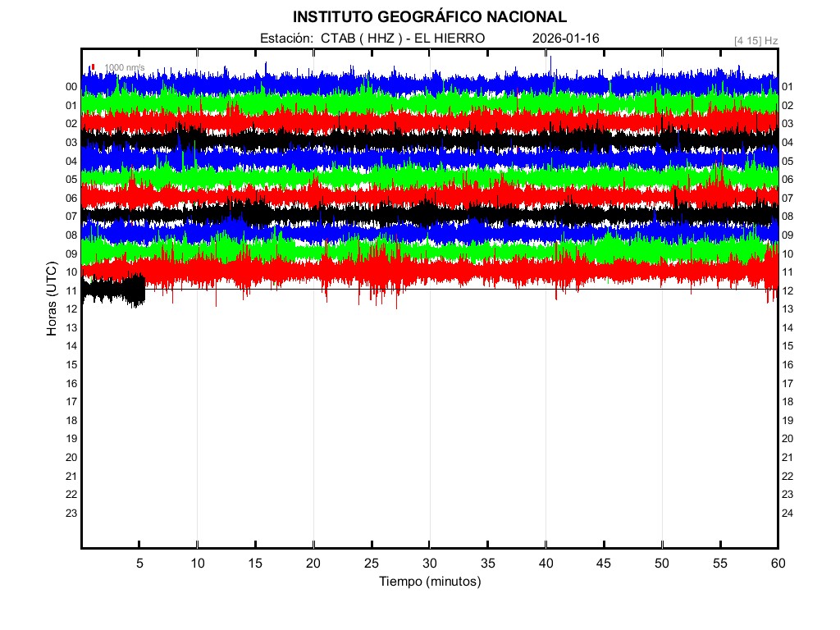Select the hour 00 label on the left axis
840x630 pixels.
click(71, 87)
